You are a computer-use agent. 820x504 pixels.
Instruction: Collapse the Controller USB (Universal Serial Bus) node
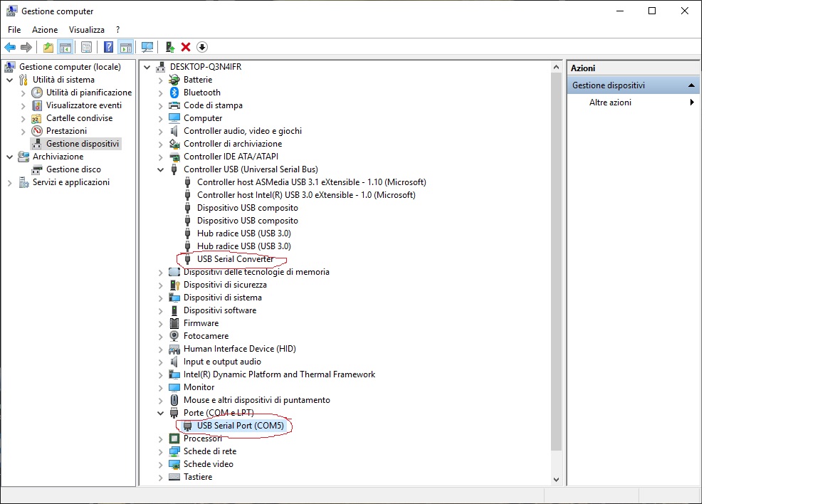point(161,169)
